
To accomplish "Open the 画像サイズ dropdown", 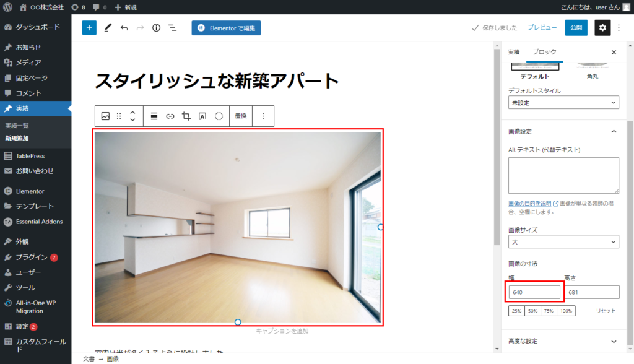I will click(x=563, y=242).
